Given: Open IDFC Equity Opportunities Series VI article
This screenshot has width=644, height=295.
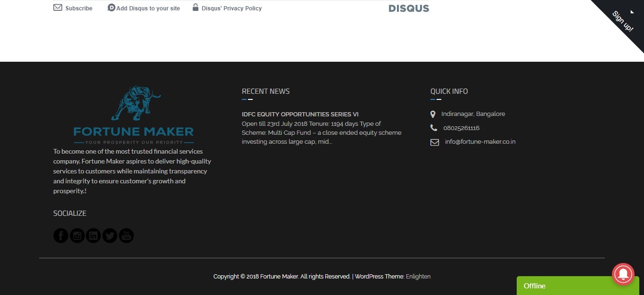Looking at the screenshot, I should (300, 115).
